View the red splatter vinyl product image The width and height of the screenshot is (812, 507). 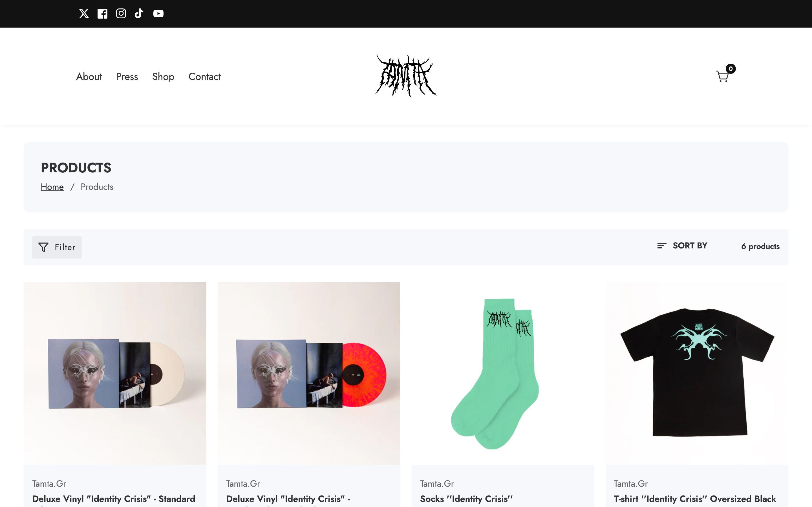(x=309, y=373)
